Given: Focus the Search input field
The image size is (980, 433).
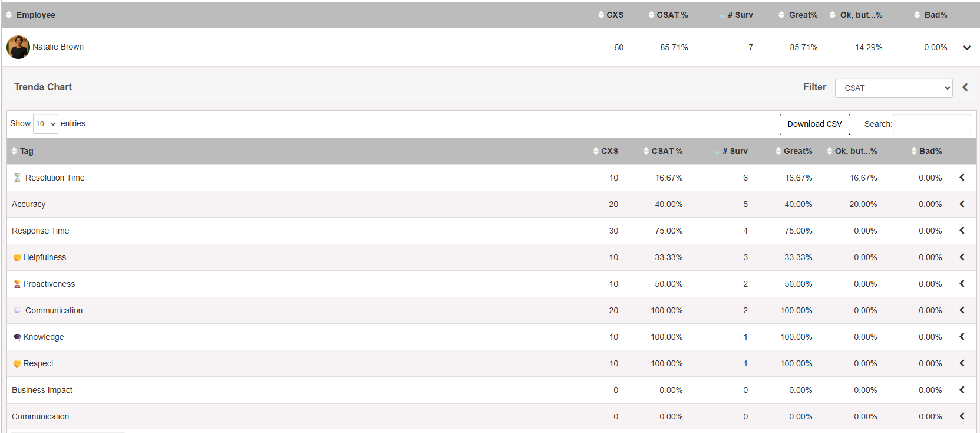Looking at the screenshot, I should coord(932,124).
